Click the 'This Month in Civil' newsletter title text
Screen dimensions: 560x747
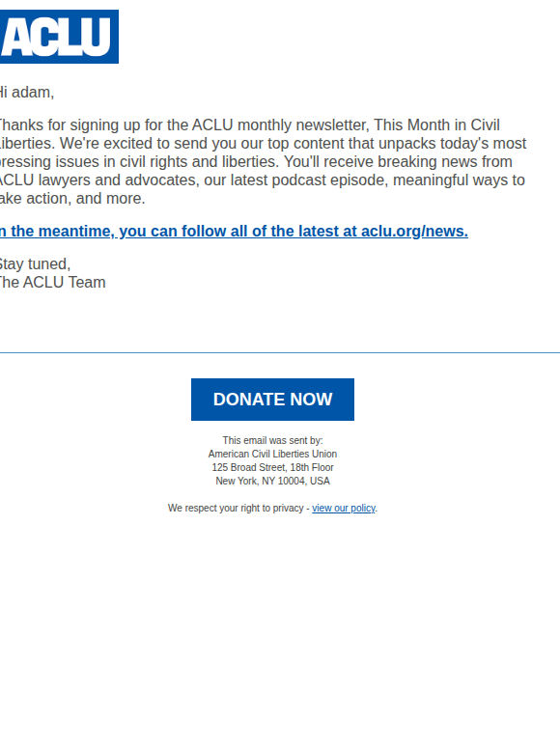click(436, 124)
